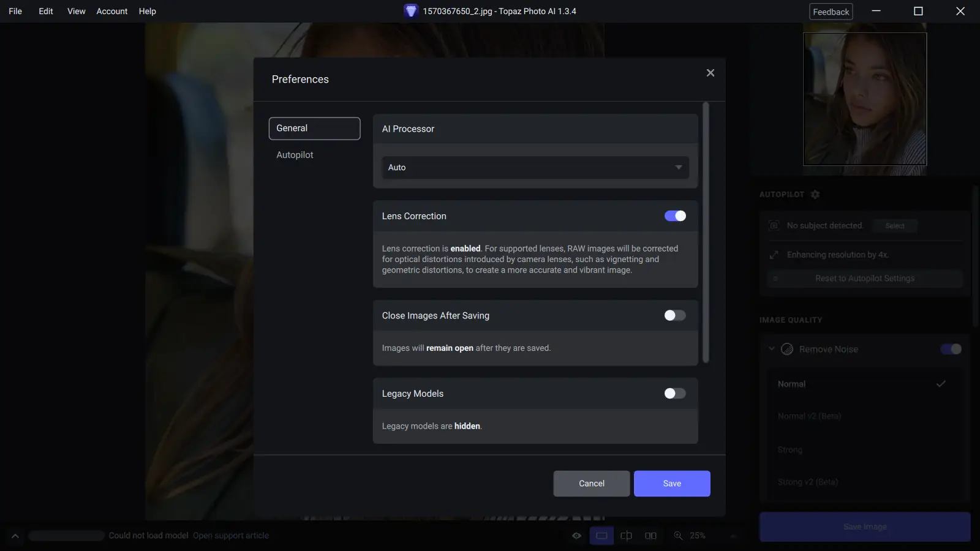Click the Remove Noise circle icon

click(x=787, y=350)
